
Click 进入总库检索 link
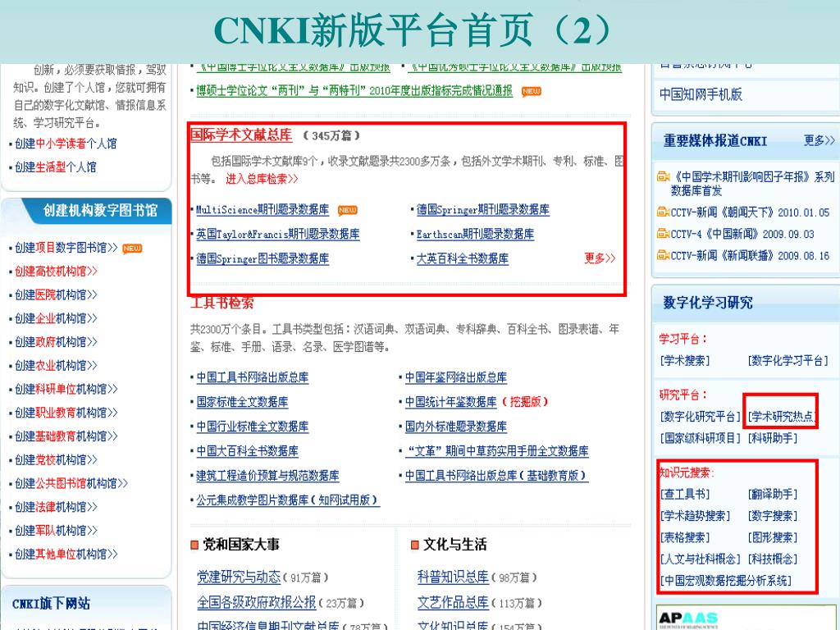coord(262,179)
